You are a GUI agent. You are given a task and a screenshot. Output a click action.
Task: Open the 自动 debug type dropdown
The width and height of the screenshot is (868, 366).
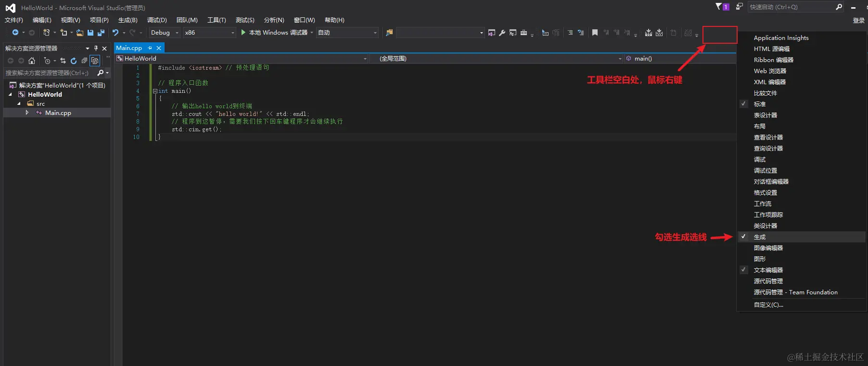pos(347,33)
